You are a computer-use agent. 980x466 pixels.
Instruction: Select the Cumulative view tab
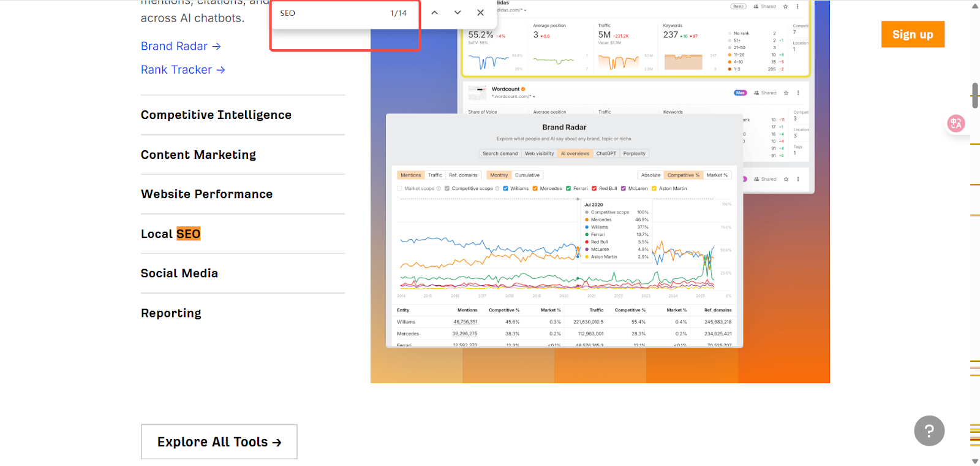pos(527,175)
